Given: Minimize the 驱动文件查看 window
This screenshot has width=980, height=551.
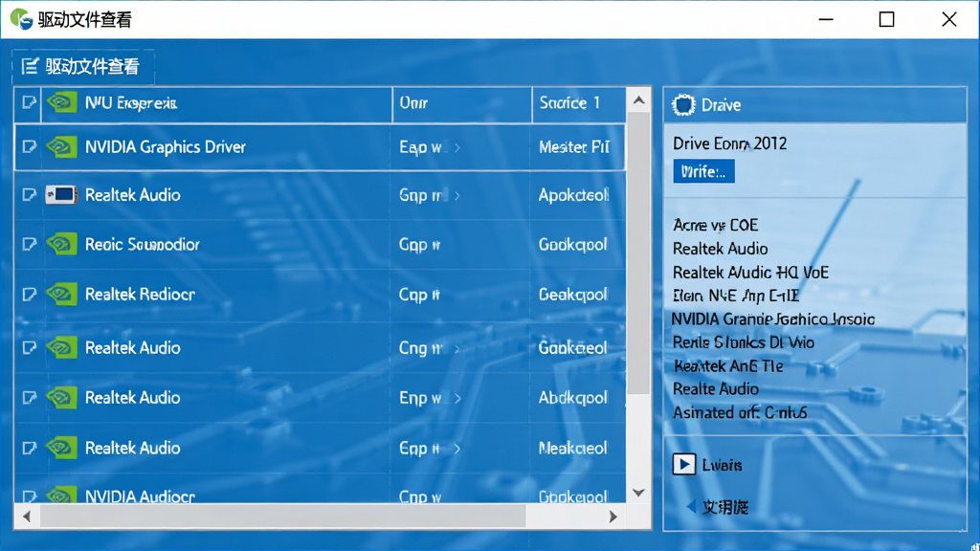Looking at the screenshot, I should [x=826, y=19].
